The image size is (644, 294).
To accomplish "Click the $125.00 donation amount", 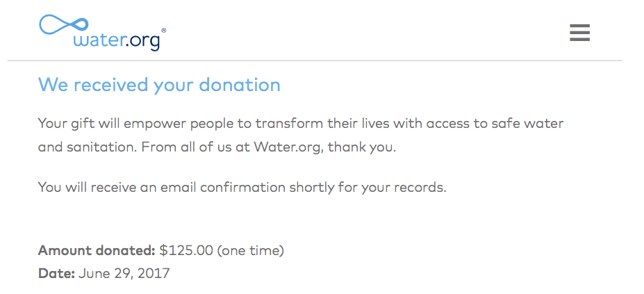I will 186,250.
